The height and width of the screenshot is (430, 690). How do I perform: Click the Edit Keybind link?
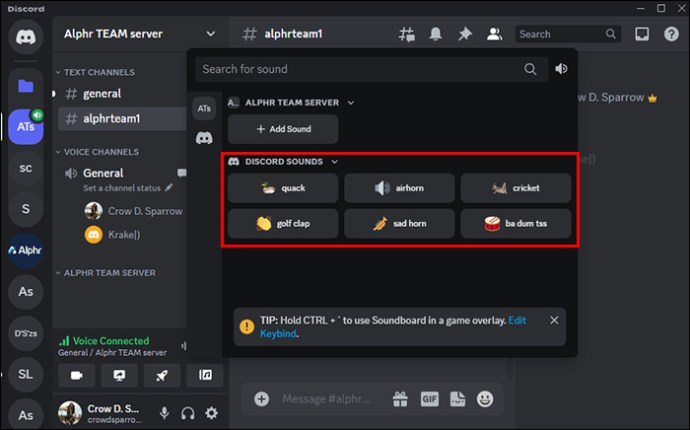click(393, 327)
